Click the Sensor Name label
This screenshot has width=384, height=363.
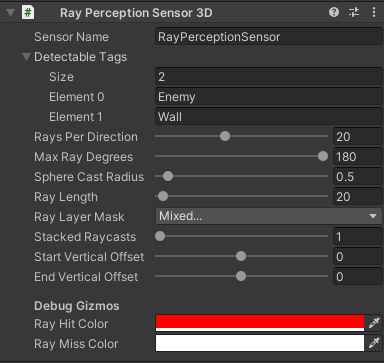(71, 37)
